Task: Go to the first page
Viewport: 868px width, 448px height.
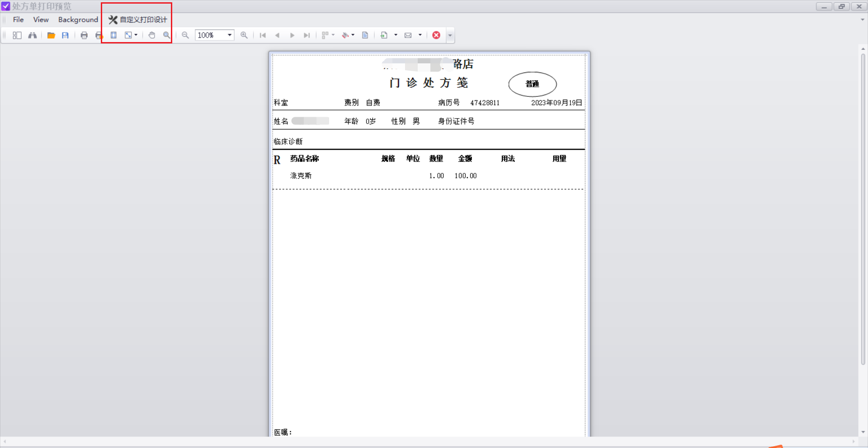Action: (263, 35)
